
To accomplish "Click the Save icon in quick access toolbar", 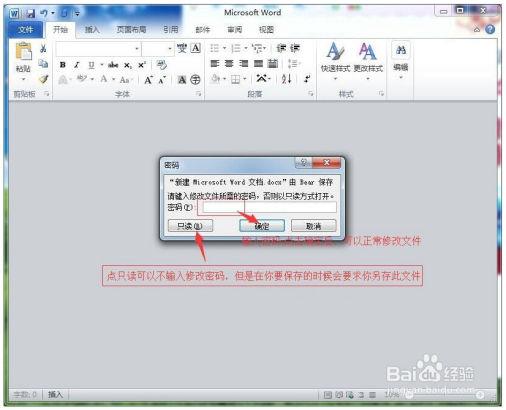I will (30, 13).
